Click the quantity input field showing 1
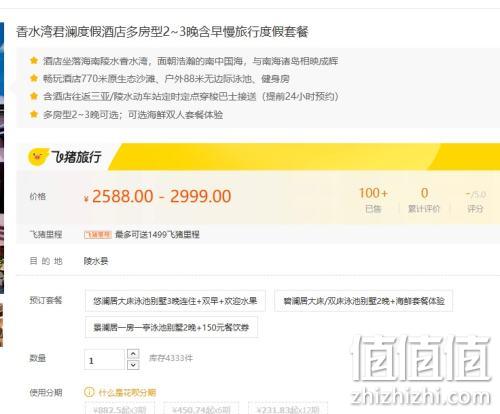Screen dimensions: 500x414 coord(104,359)
